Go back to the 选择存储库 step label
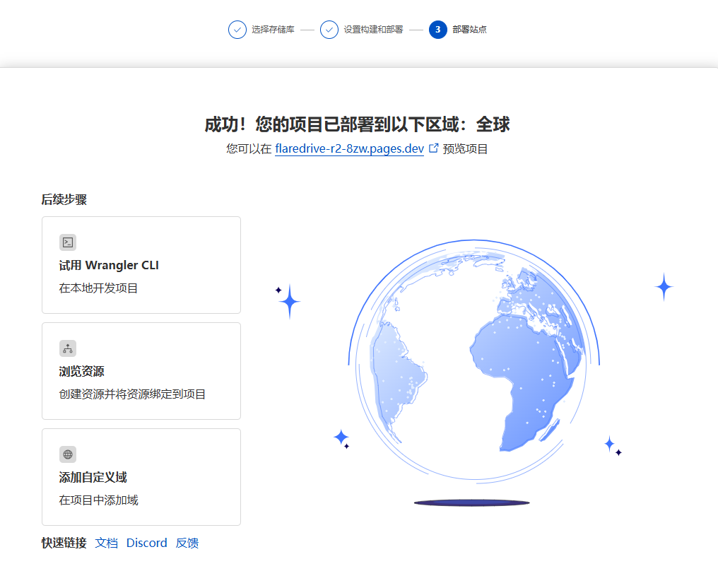The width and height of the screenshot is (718, 588). [x=273, y=30]
